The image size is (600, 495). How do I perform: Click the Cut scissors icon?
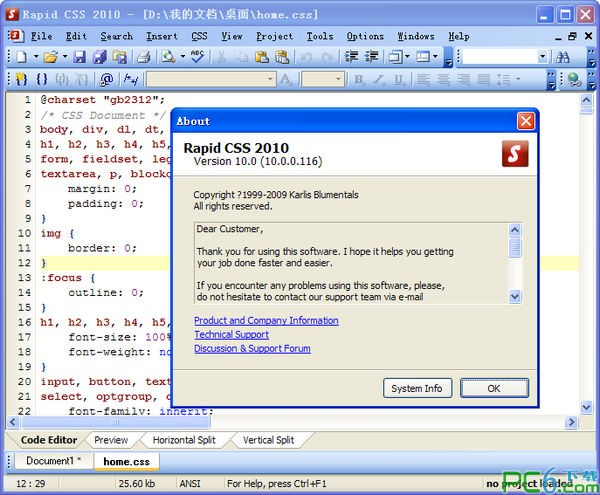[x=221, y=57]
